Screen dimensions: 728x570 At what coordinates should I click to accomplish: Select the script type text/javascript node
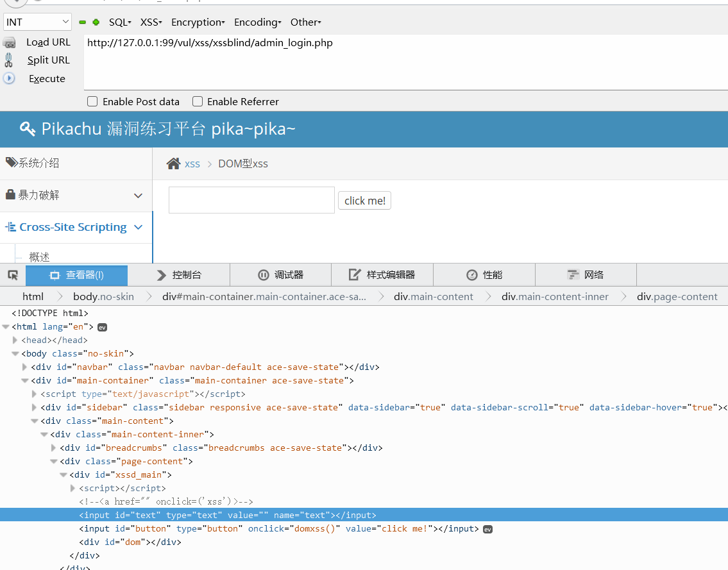pos(143,394)
